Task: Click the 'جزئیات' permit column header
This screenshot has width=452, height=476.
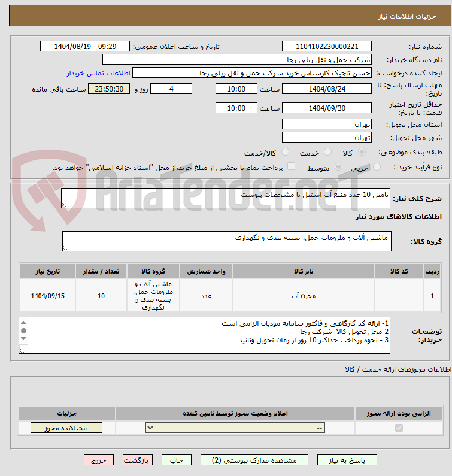Action: click(67, 413)
